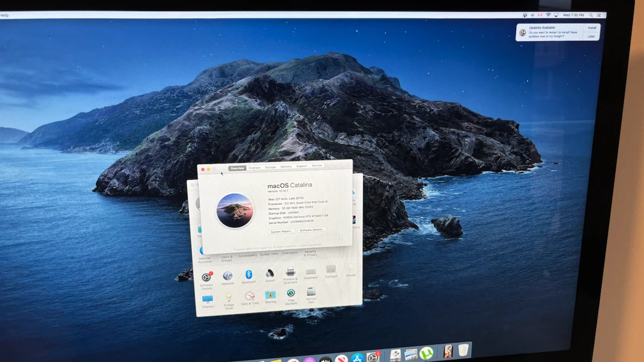The width and height of the screenshot is (644, 362).
Task: Open Trash in the Dock
Action: click(463, 350)
